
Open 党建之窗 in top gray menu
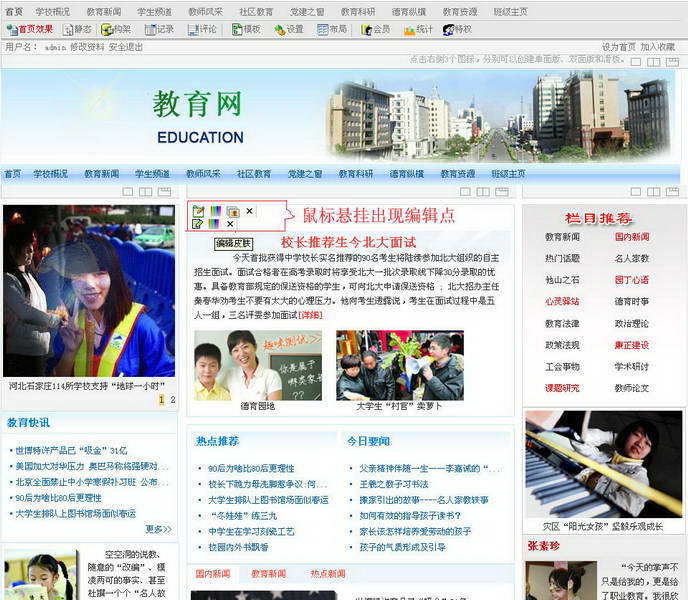[x=307, y=12]
